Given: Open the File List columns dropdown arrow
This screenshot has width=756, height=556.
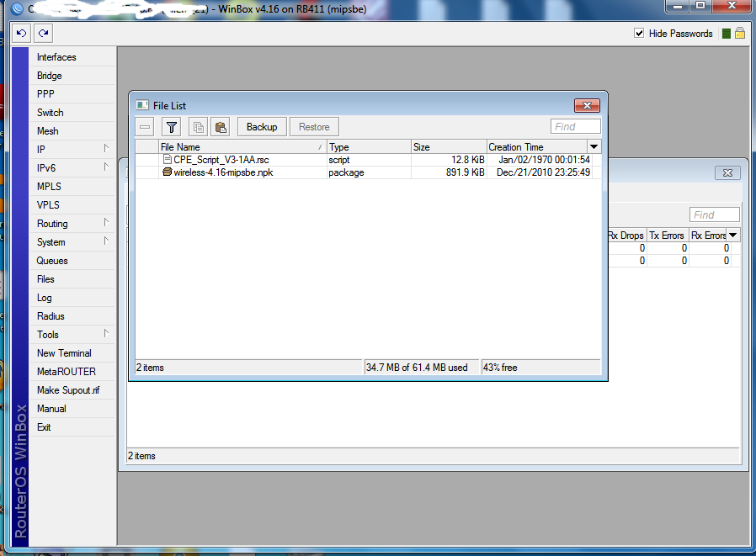Looking at the screenshot, I should [594, 146].
